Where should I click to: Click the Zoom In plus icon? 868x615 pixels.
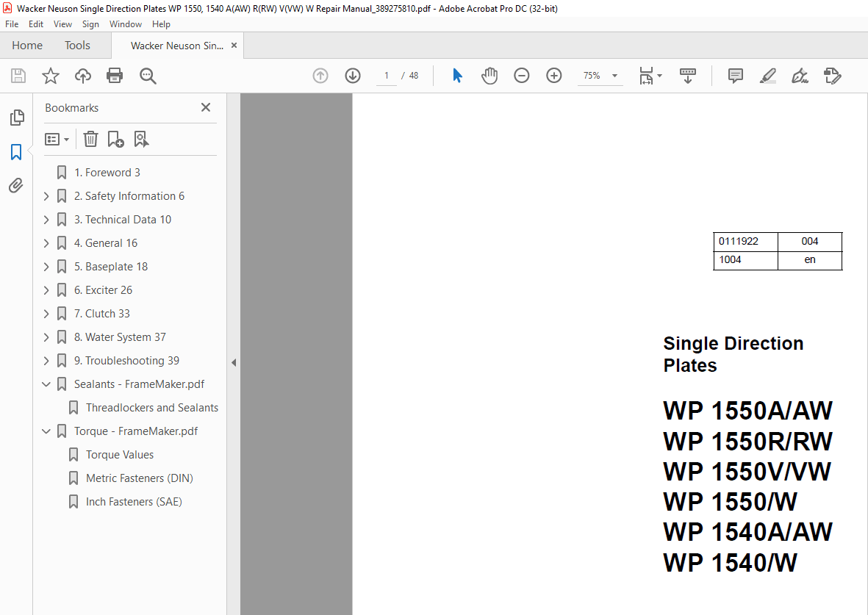click(554, 76)
